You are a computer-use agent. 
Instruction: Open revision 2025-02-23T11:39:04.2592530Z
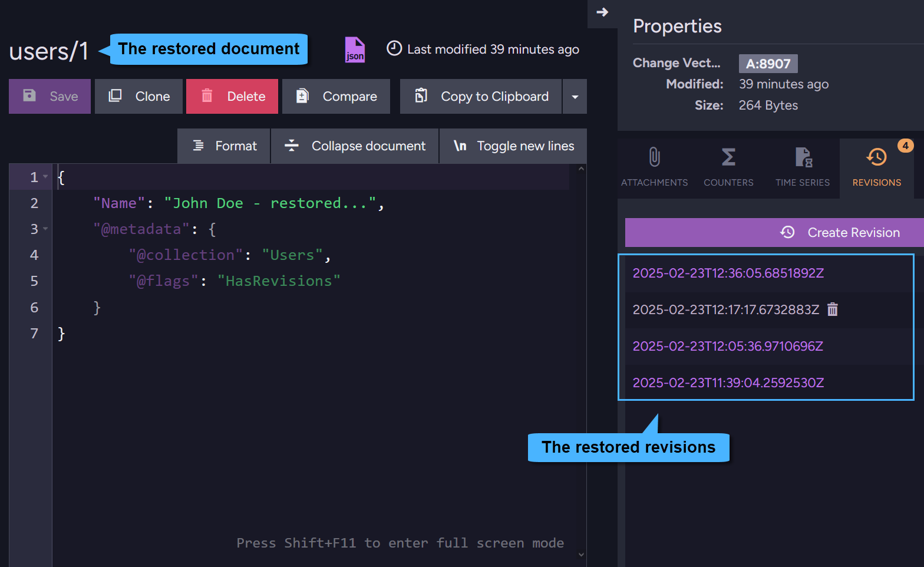tap(728, 383)
